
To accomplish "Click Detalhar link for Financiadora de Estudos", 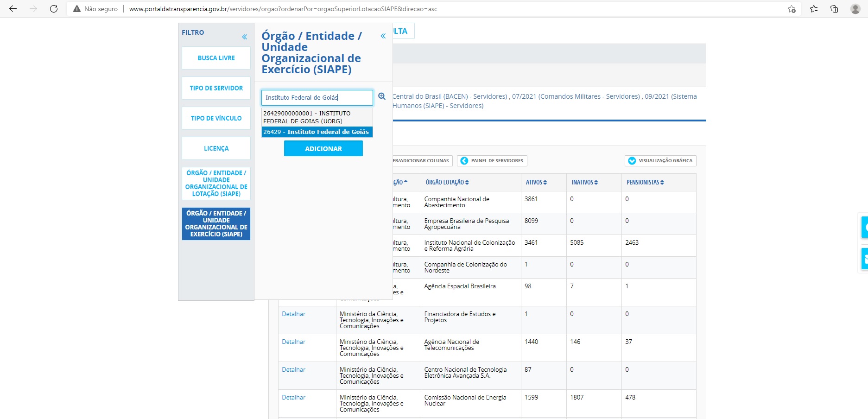I will pyautogui.click(x=293, y=314).
